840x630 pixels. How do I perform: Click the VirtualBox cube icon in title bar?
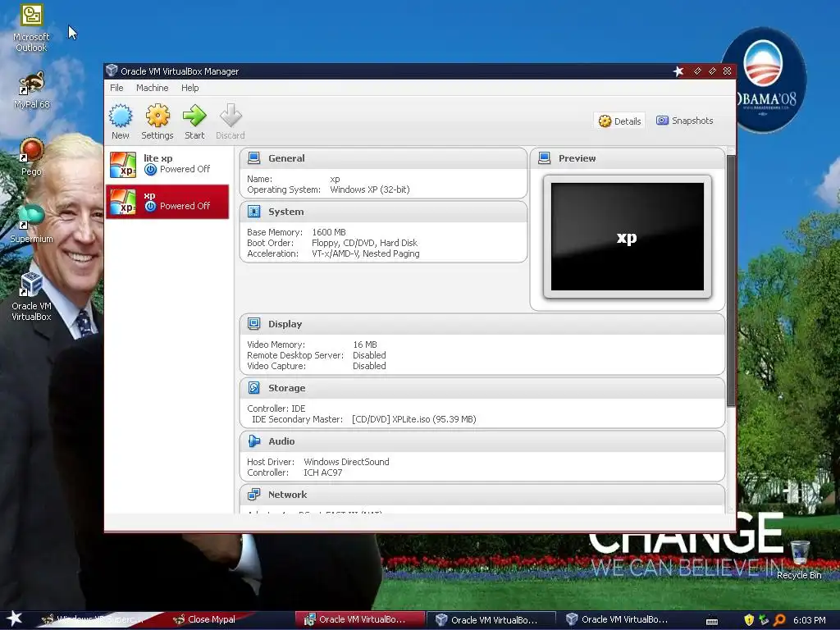point(112,71)
